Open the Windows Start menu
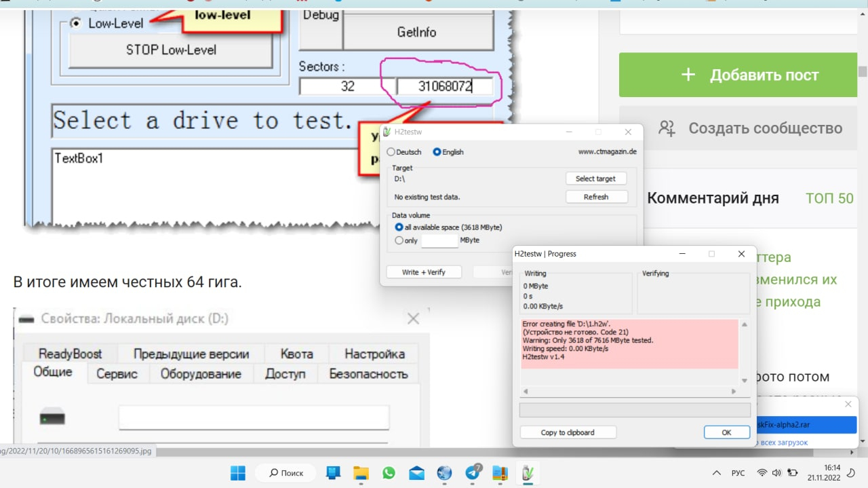 239,473
